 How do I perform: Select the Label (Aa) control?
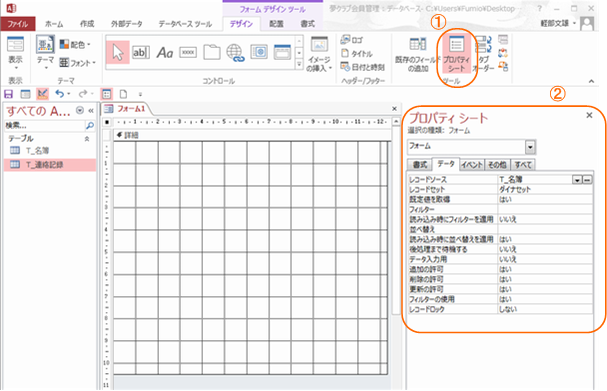pos(165,53)
